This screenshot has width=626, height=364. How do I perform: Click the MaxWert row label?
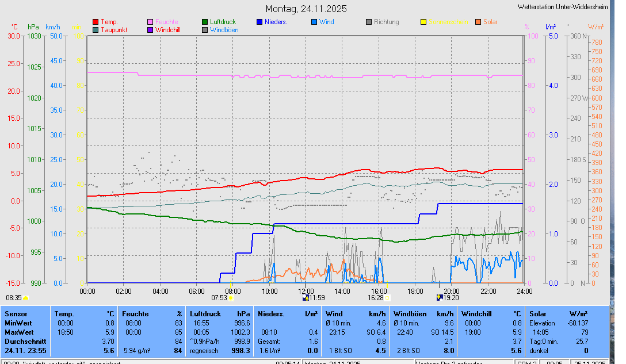pos(18,332)
